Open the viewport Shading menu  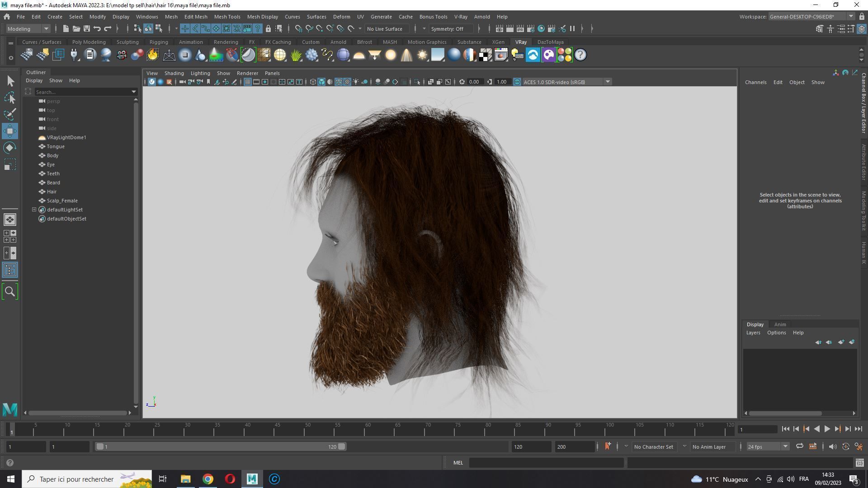(x=174, y=73)
